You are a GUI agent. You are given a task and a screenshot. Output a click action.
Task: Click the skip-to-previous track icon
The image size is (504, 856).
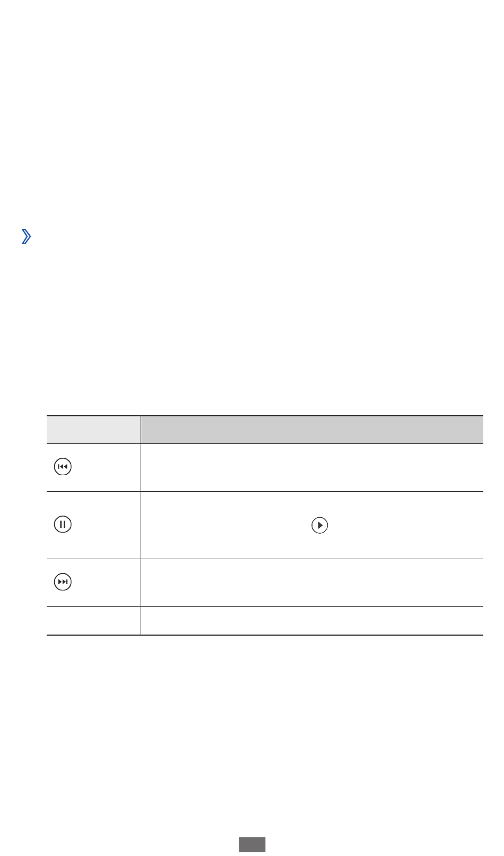point(63,467)
